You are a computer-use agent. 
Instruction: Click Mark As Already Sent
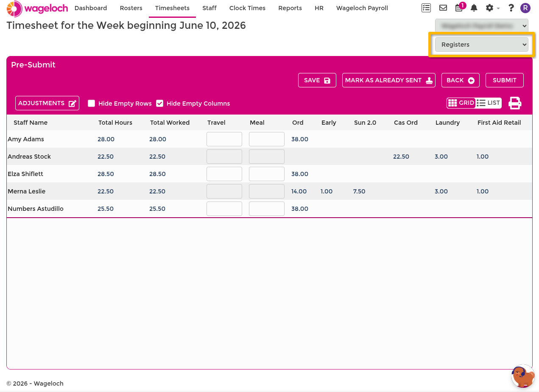[389, 80]
